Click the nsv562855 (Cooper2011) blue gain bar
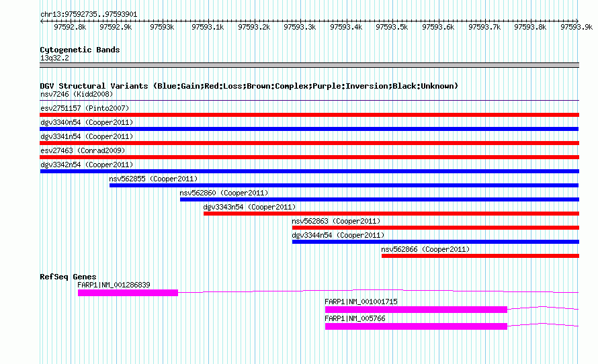The image size is (598, 364). tap(344, 185)
